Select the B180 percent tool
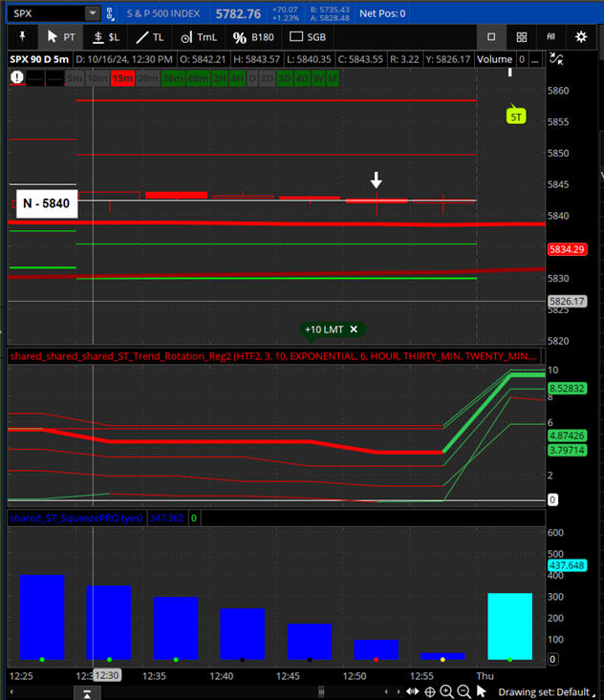 point(253,37)
